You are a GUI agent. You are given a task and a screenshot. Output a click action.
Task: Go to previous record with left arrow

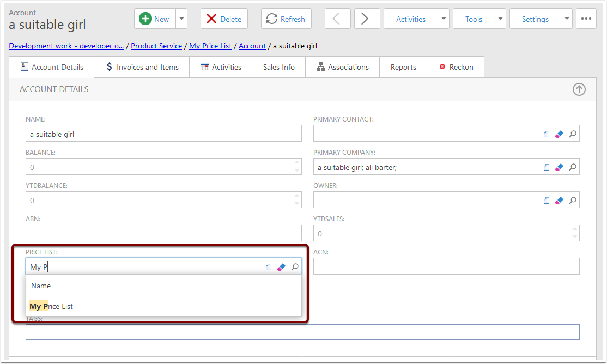click(x=337, y=19)
